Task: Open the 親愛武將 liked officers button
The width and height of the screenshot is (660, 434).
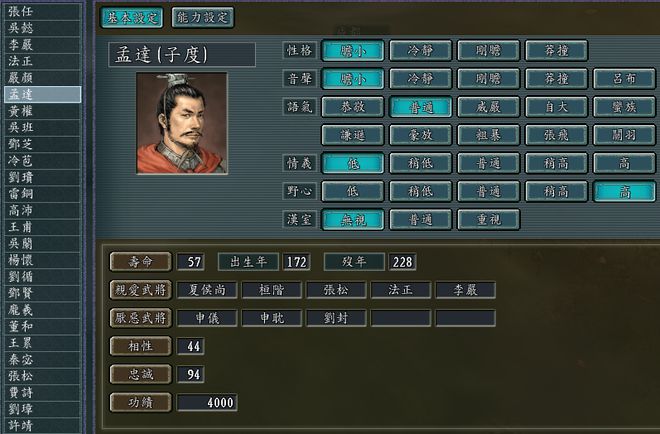Action: pos(141,290)
